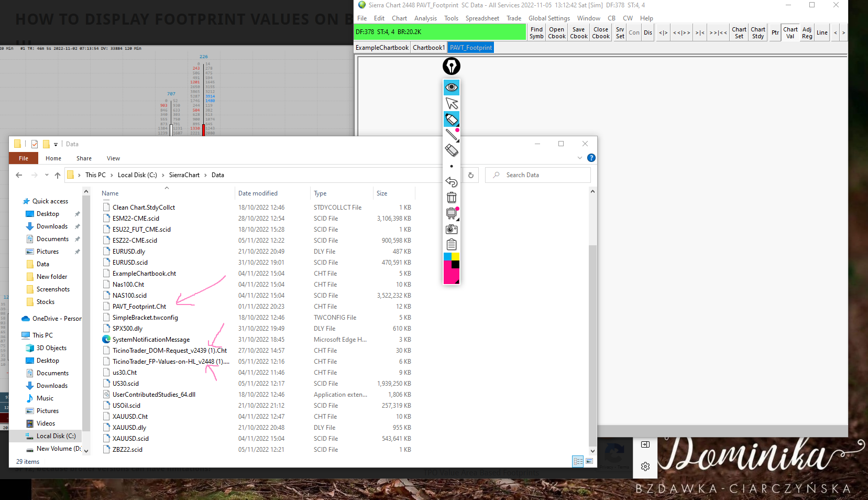Take a screenshot with the camera icon
This screenshot has width=868, height=500.
coord(452,229)
